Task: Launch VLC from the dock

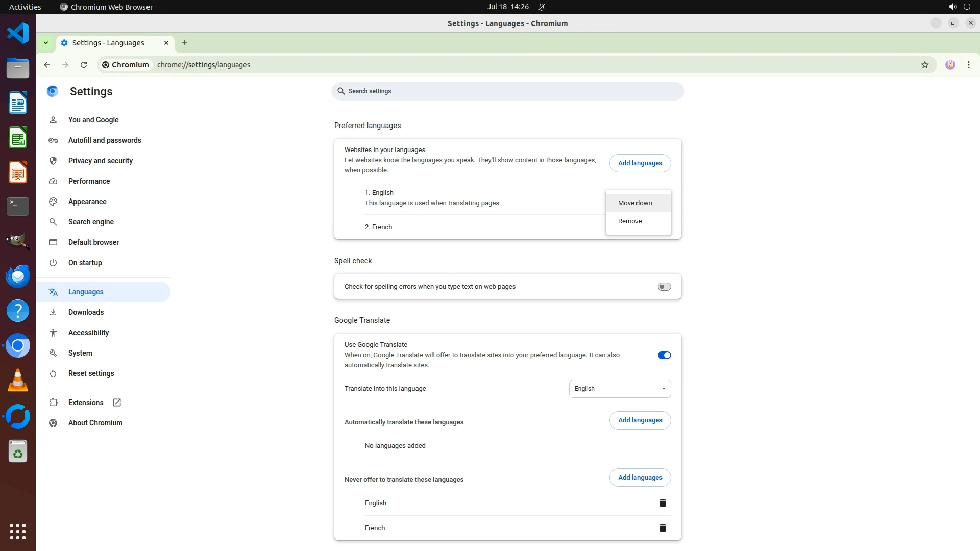Action: click(18, 381)
